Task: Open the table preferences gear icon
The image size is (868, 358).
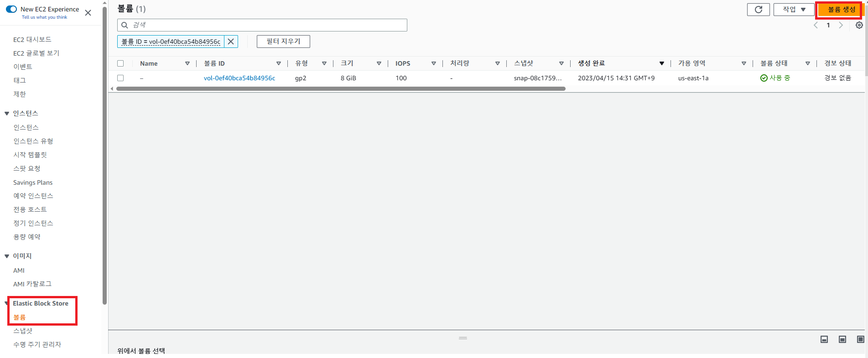Action: [859, 25]
